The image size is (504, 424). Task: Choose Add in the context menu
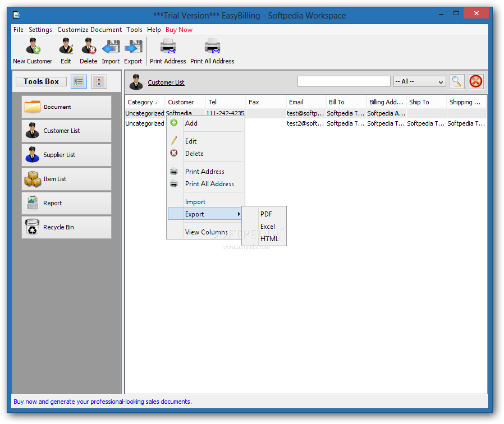click(x=206, y=123)
